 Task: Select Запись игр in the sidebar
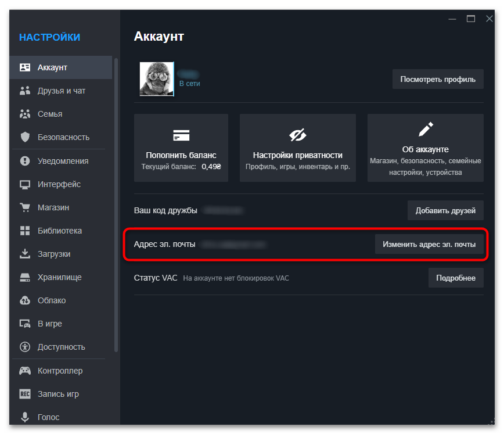click(x=61, y=394)
